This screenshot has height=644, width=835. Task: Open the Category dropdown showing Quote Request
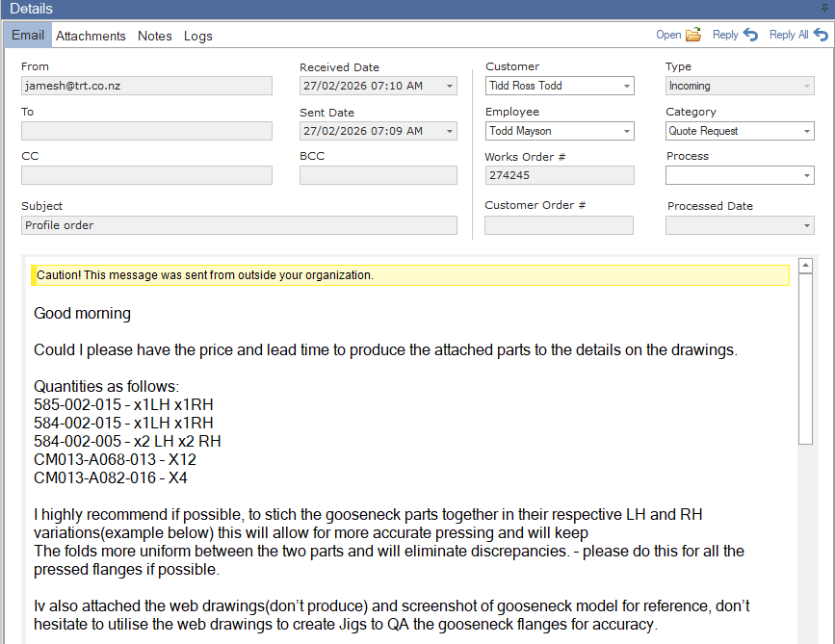point(805,131)
